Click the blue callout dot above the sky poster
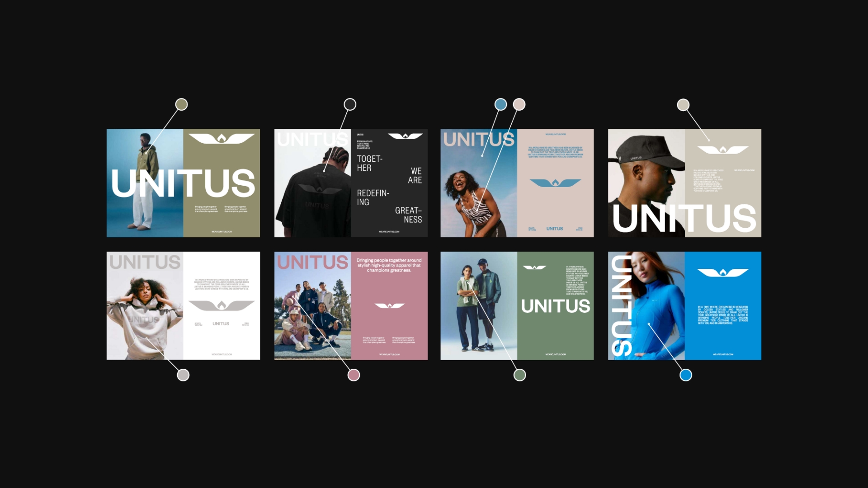This screenshot has width=868, height=488. [x=500, y=104]
